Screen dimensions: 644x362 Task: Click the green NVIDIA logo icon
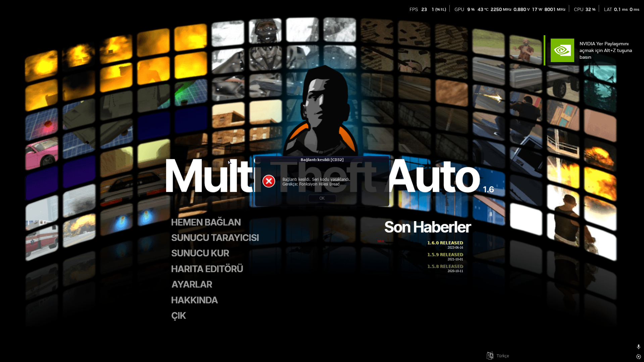tap(562, 50)
